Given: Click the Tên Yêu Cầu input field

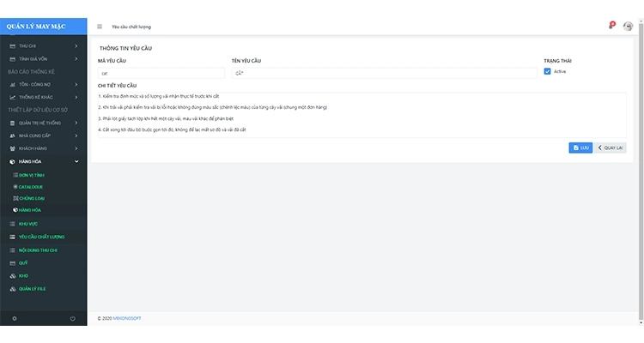Looking at the screenshot, I should 384,74.
